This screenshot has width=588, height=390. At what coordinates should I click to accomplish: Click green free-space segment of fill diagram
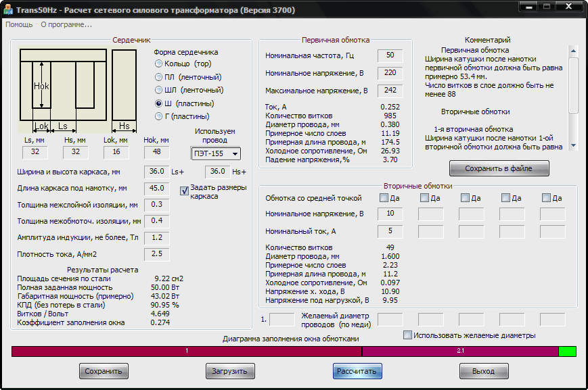pos(568,351)
